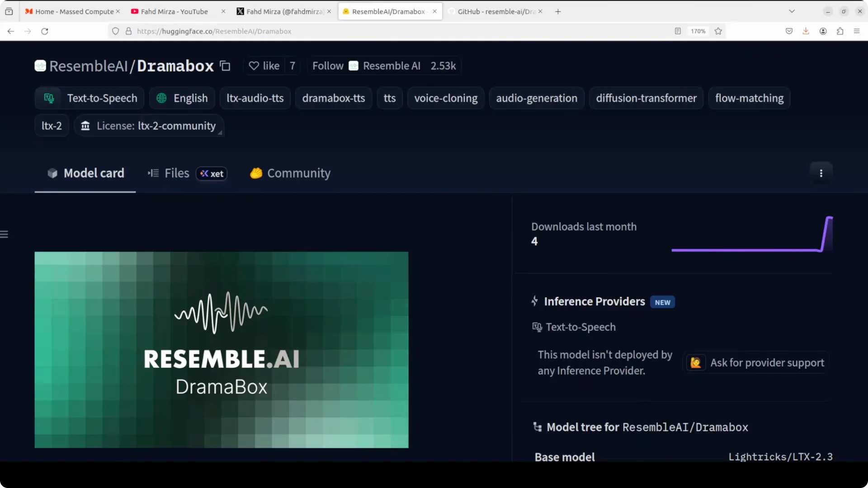Viewport: 868px width, 488px height.
Task: Open the extensions puzzle icon
Action: [x=840, y=31]
